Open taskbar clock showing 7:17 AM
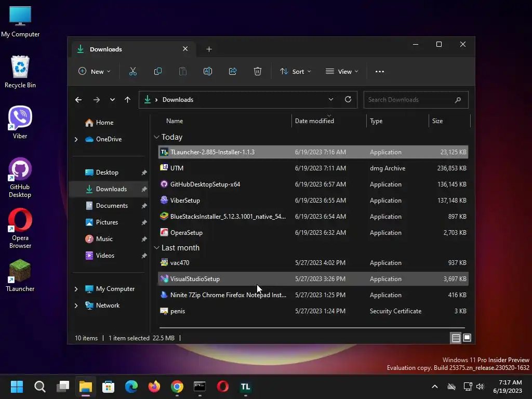 508,387
